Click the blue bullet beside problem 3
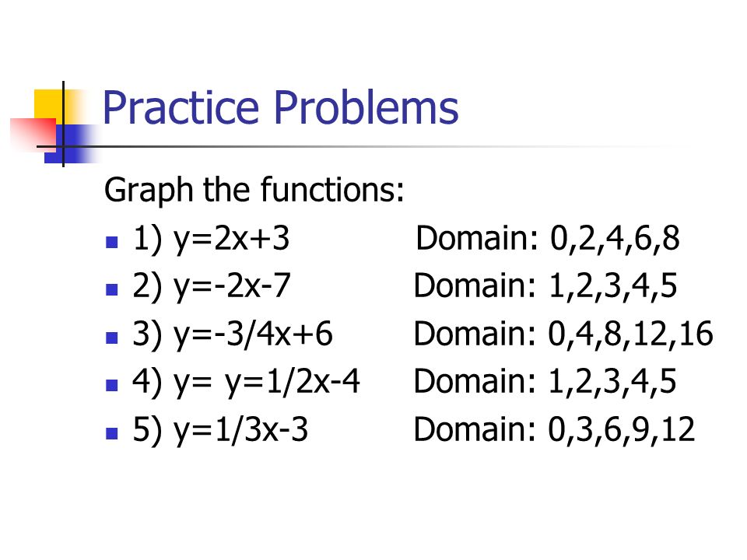This screenshot has width=747, height=560. coord(111,338)
